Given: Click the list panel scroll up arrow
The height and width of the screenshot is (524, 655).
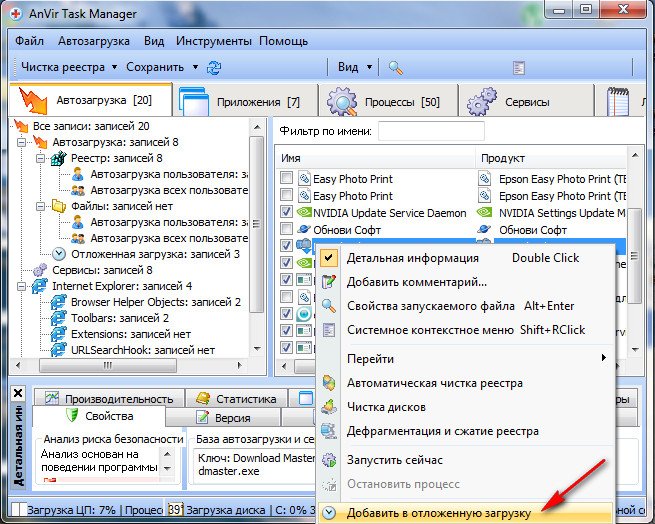Looking at the screenshot, I should [x=635, y=155].
